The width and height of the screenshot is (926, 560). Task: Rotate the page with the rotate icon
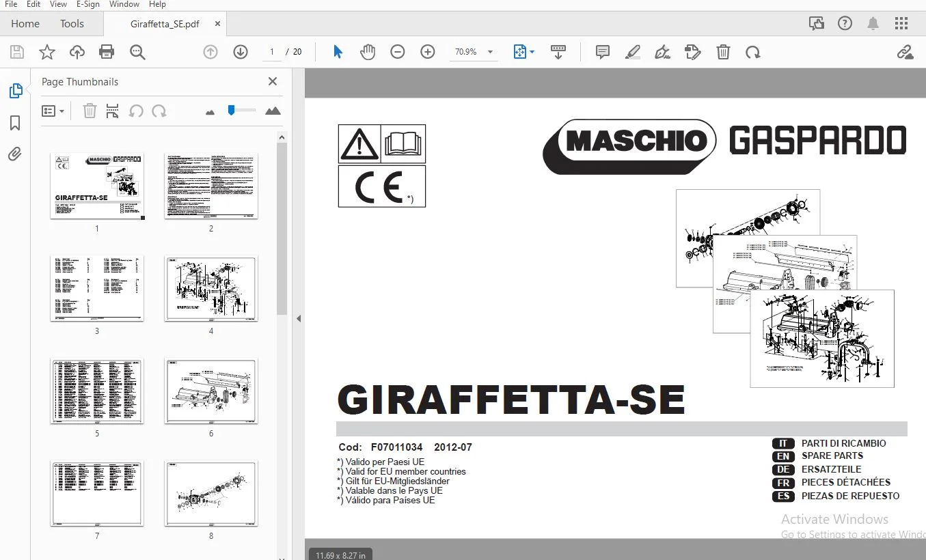pyautogui.click(x=753, y=52)
